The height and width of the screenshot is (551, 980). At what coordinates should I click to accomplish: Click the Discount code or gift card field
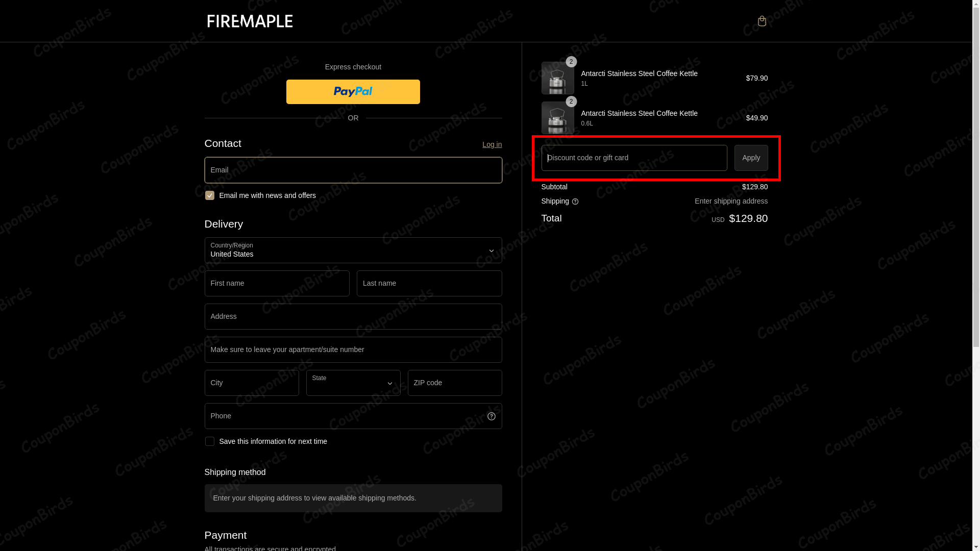[x=634, y=158]
